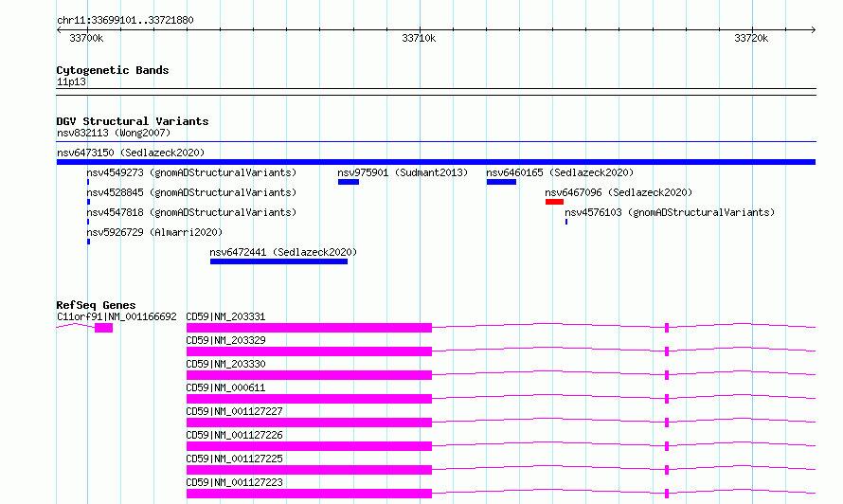
Task: Click the DGV Structural Variants track title
Action: (133, 121)
